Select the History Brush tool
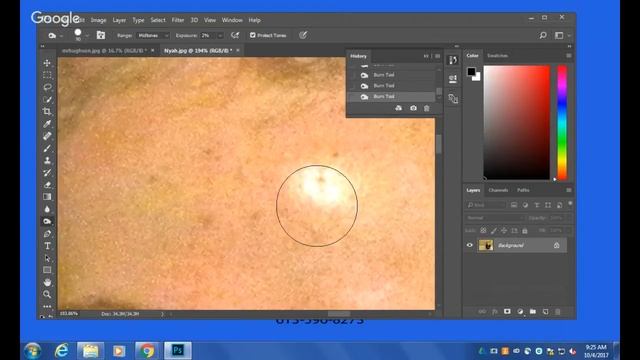Viewport: 640px width, 360px height. [47, 173]
